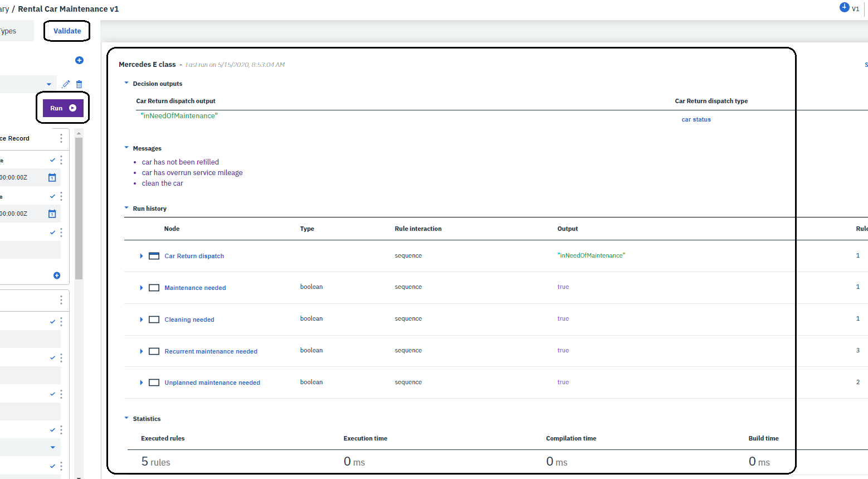Expand the Maintenance needed row
Viewport: 868px width, 479px height.
coord(142,288)
